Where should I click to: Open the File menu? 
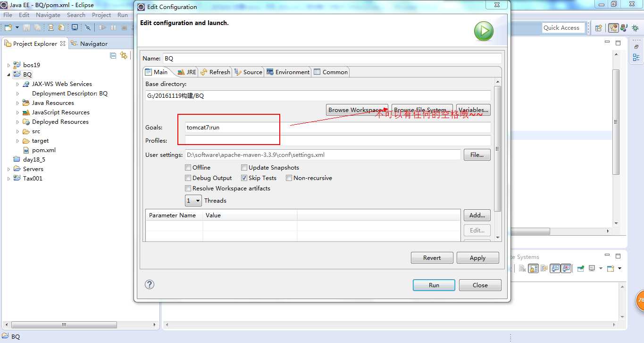pyautogui.click(x=8, y=15)
